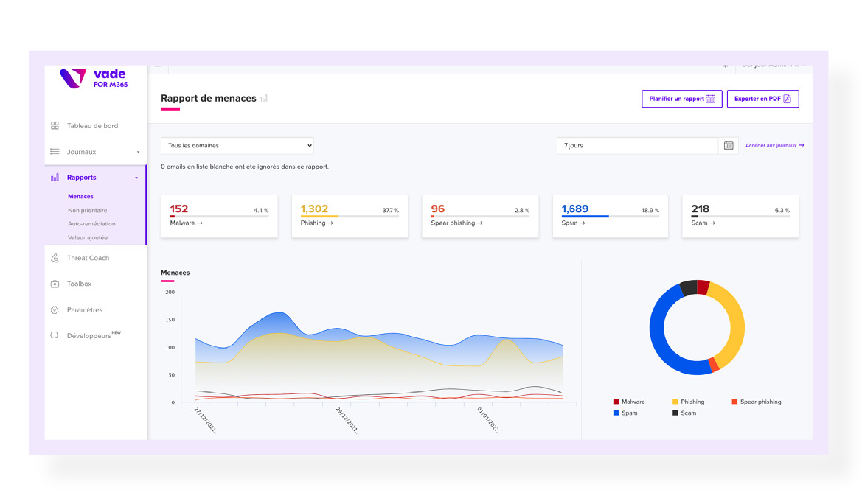862x504 pixels.
Task: Click the Toolbox briefcase icon
Action: point(55,284)
